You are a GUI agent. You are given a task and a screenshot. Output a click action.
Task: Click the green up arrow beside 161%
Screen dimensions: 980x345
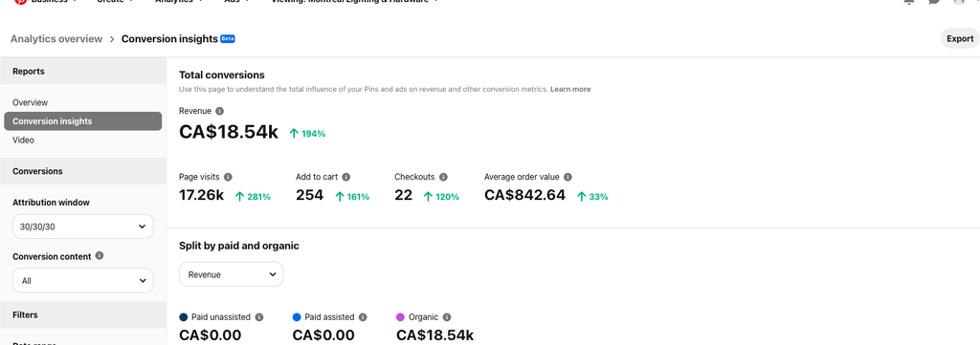340,197
